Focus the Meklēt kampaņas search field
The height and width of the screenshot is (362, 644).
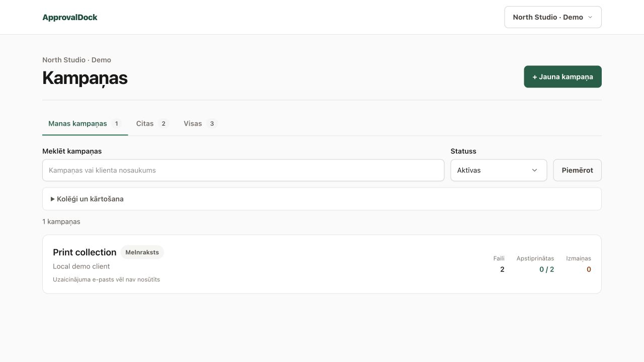coord(243,170)
